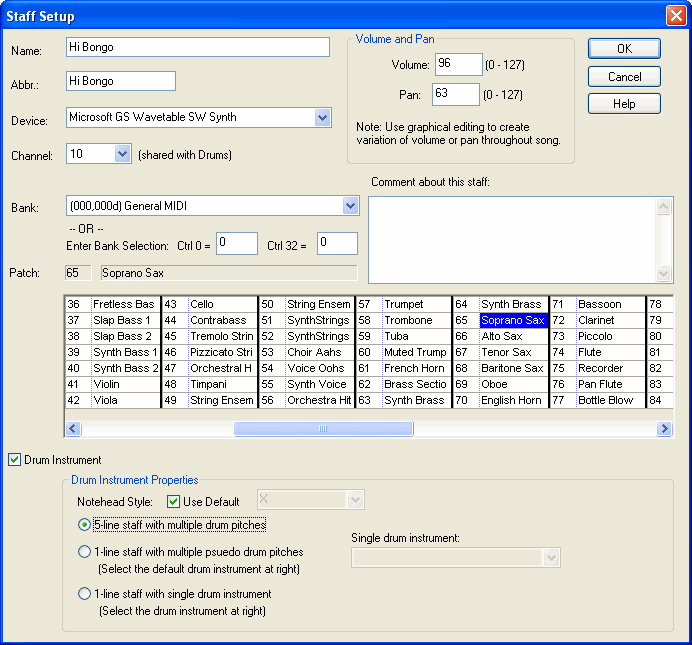Open the Bank dropdown menu
The image size is (692, 645).
(x=350, y=206)
